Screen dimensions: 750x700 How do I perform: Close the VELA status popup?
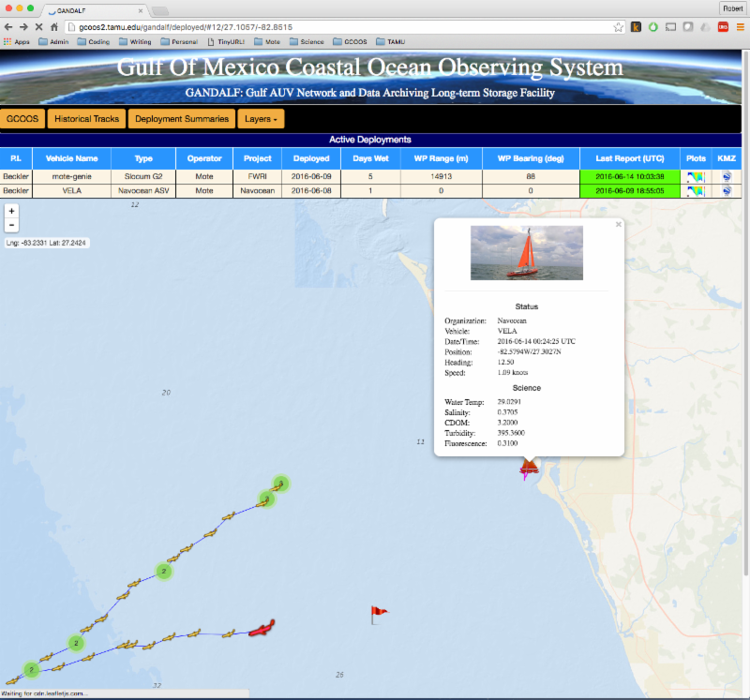[618, 225]
